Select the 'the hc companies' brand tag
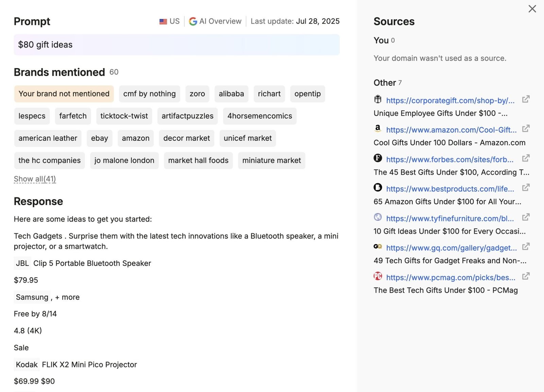The width and height of the screenshot is (544, 392). click(x=50, y=160)
